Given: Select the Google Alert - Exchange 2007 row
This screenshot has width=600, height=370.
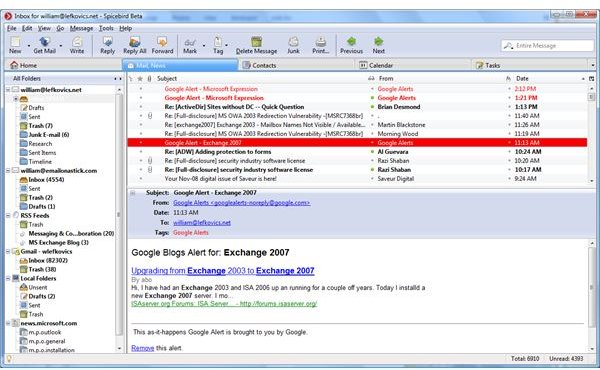Looking at the screenshot, I should pyautogui.click(x=357, y=143).
